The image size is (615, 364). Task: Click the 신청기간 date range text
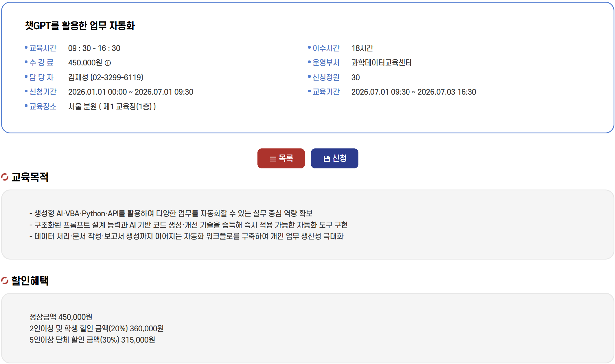tap(130, 92)
